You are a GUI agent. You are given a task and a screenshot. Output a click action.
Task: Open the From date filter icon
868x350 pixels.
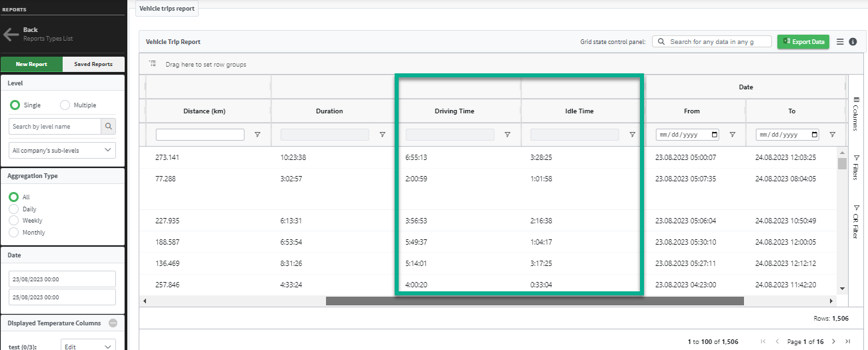[732, 135]
